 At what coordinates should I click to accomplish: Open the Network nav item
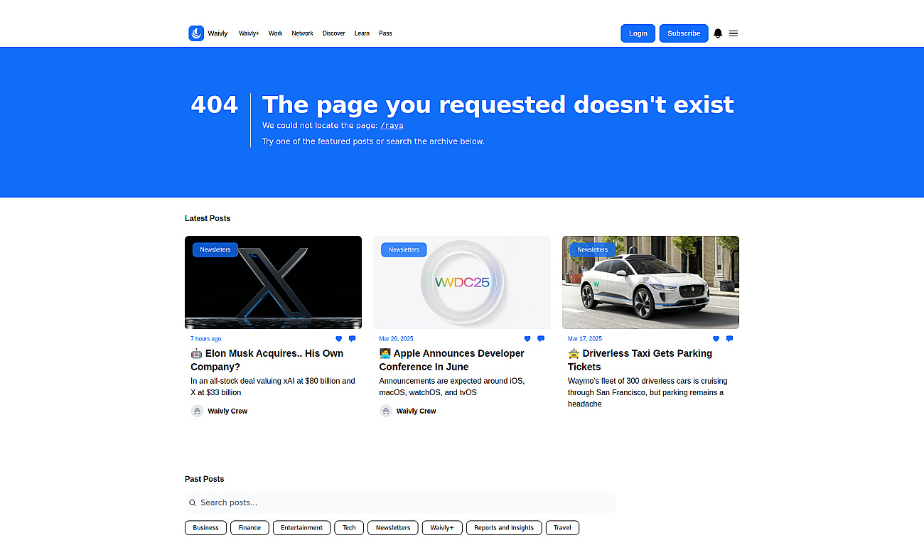click(x=302, y=33)
